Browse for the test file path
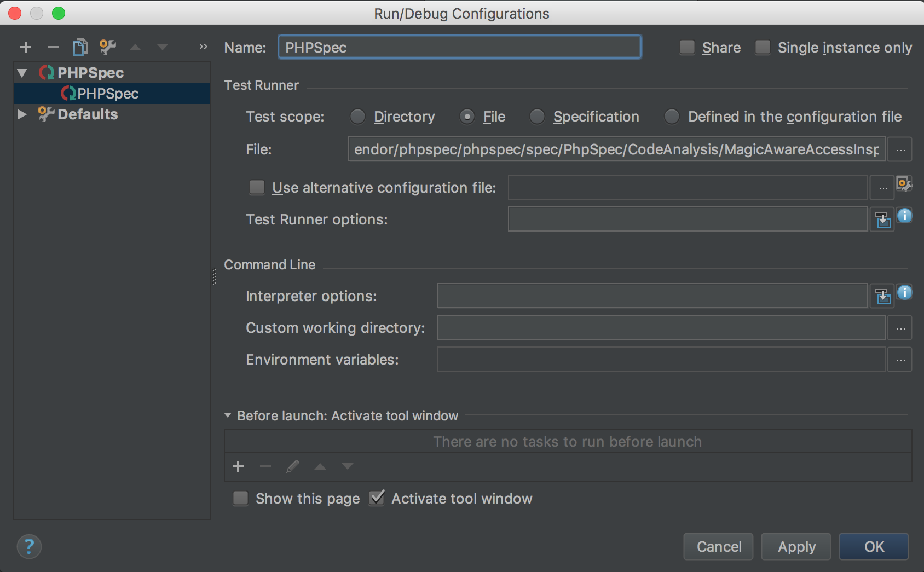 pos(900,149)
